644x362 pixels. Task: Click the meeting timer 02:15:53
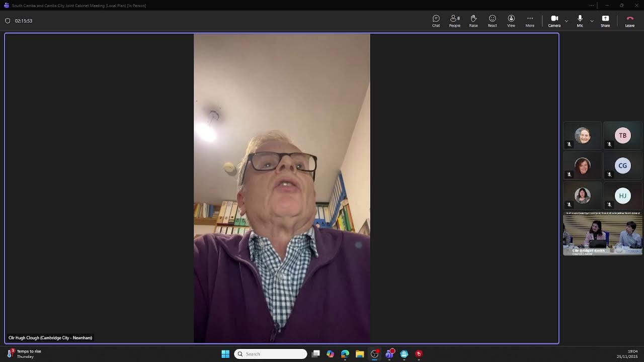click(24, 21)
